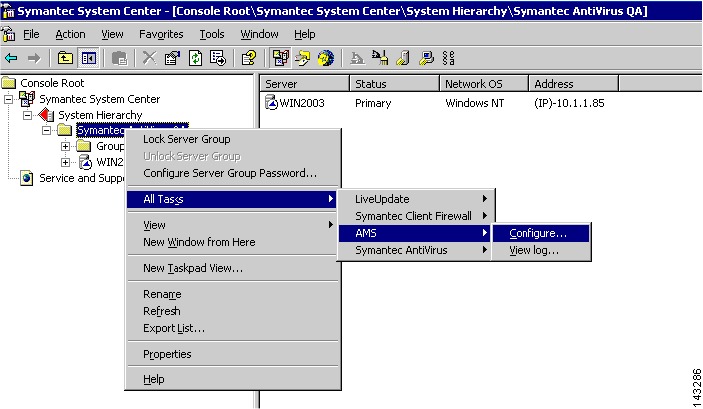This screenshot has width=703, height=409.
Task: Click the Refresh toolbar icon
Action: pyautogui.click(x=195, y=58)
